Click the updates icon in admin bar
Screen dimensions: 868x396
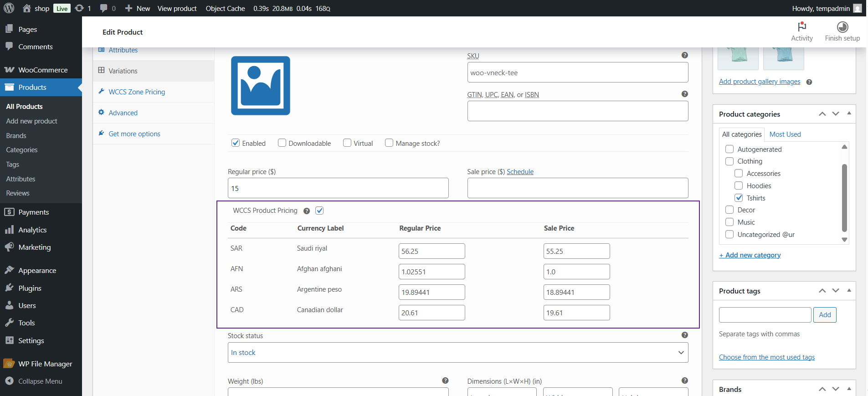pos(79,8)
